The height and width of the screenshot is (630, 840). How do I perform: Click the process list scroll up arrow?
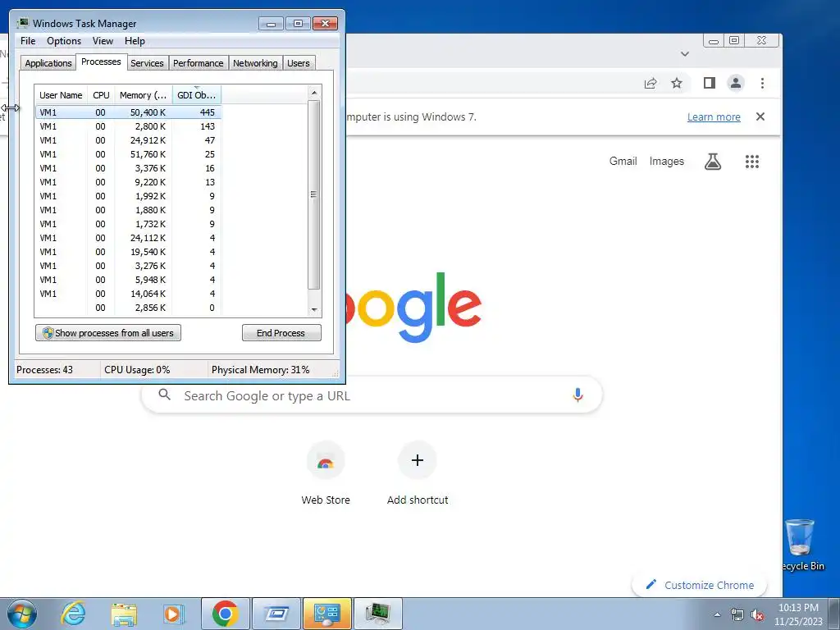tap(314, 93)
